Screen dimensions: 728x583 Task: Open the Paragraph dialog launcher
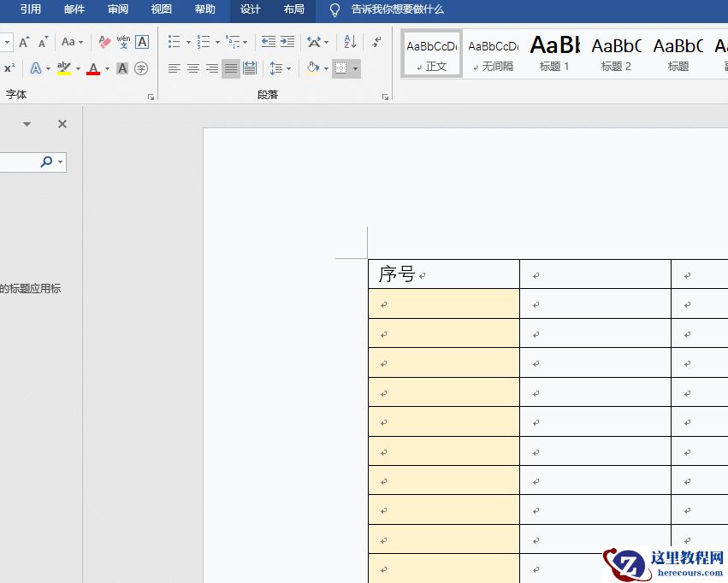[x=385, y=97]
